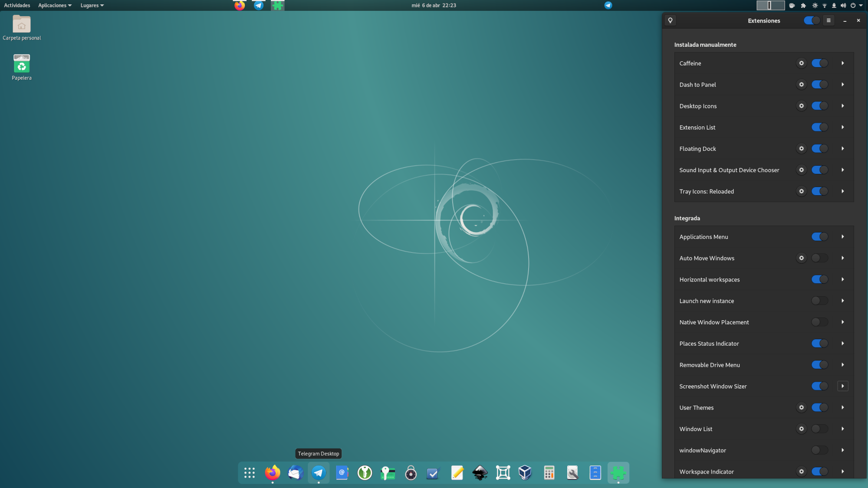Image resolution: width=868 pixels, height=488 pixels.
Task: Toggle the Horizontal workspaces switch
Action: point(820,279)
